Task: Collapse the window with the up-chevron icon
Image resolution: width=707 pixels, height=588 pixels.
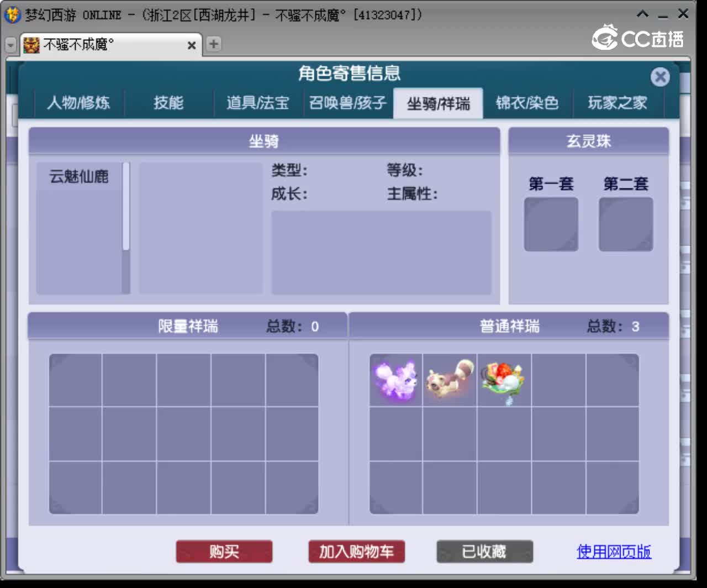Action: coord(642,14)
